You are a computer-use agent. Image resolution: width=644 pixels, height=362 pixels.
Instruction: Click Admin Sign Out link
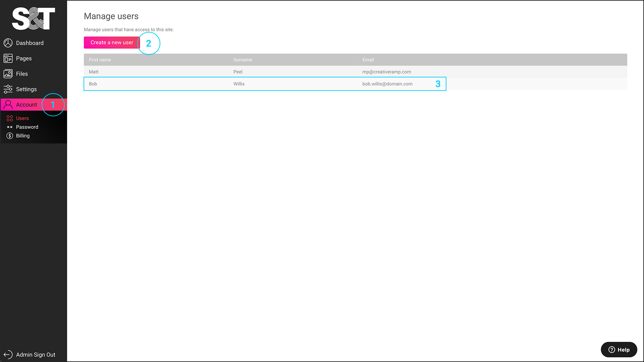coord(36,355)
